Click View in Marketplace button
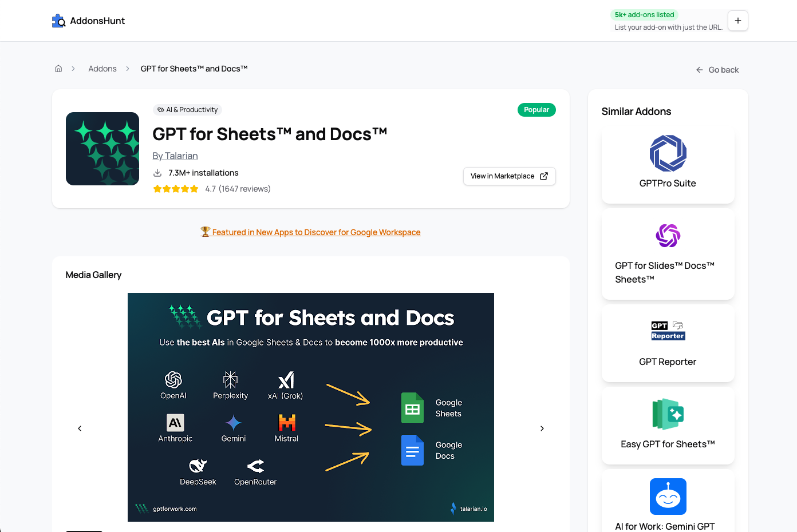Viewport: 797px width, 532px height. [x=510, y=176]
